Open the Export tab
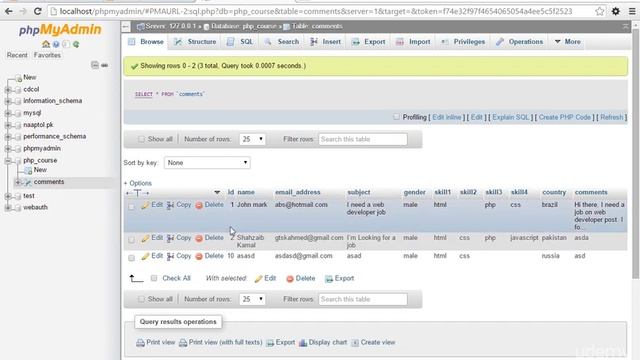The image size is (640, 360). point(369,42)
